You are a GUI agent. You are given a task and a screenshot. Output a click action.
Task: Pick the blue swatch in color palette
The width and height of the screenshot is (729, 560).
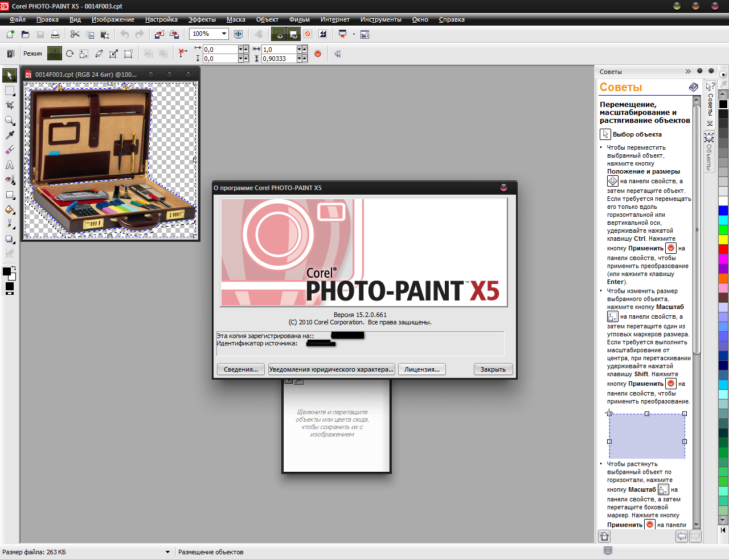pyautogui.click(x=723, y=211)
